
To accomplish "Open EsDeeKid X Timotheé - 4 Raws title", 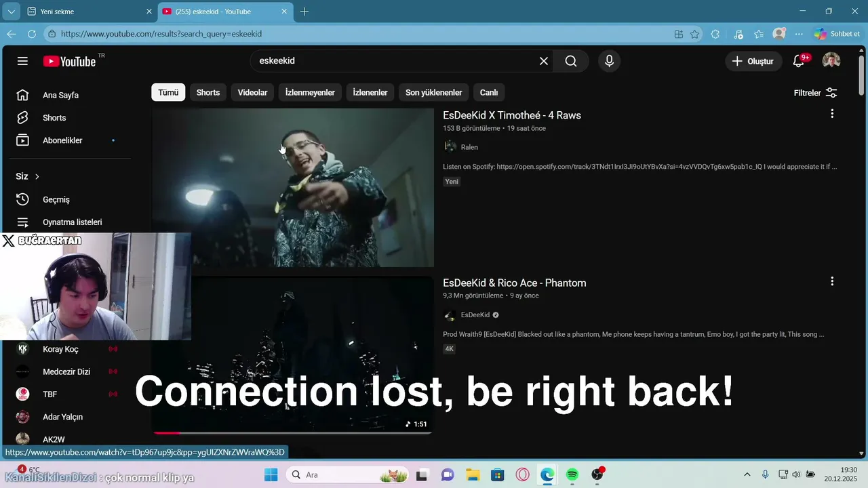I will point(512,115).
